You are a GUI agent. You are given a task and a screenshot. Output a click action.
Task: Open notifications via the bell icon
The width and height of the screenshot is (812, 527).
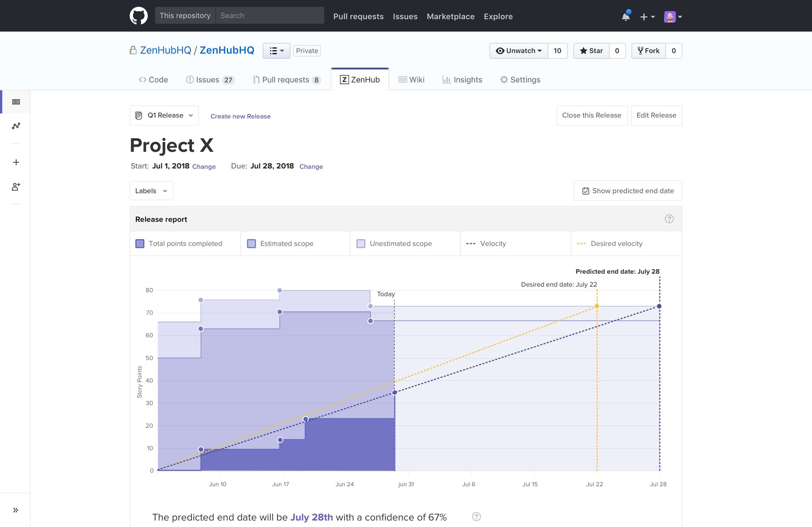click(626, 16)
